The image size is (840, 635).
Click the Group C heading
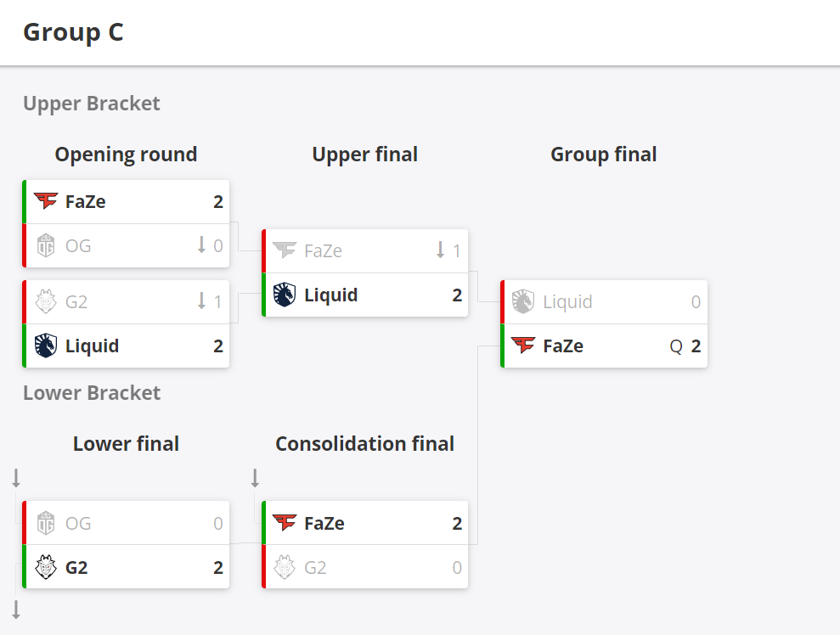tap(73, 32)
